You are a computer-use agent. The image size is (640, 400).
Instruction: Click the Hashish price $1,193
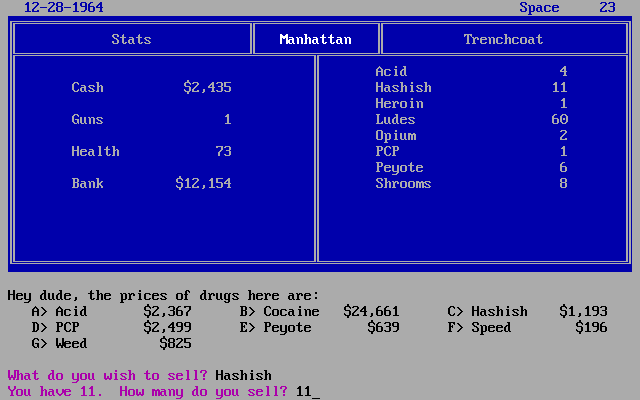583,311
